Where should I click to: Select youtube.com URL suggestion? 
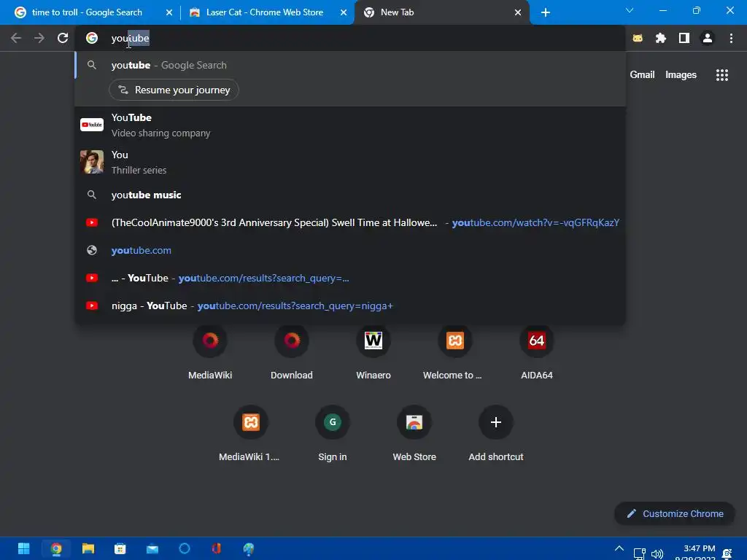tap(350, 251)
